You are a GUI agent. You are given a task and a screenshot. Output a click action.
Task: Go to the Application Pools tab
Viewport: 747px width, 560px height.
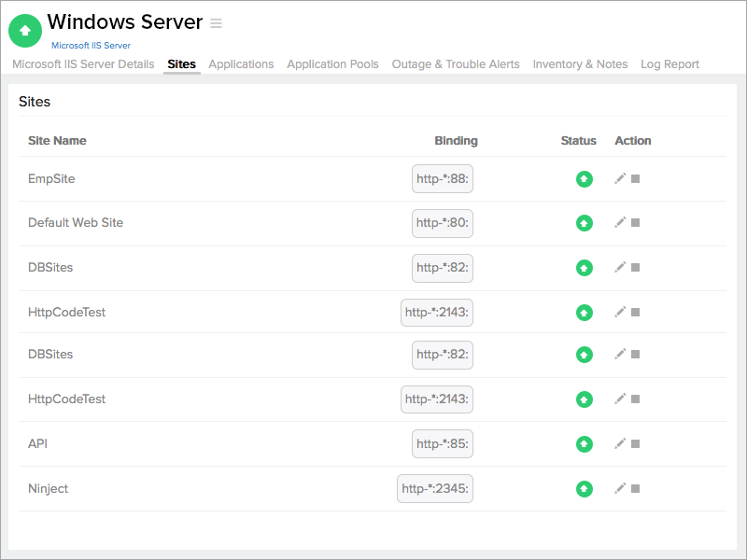tap(332, 64)
